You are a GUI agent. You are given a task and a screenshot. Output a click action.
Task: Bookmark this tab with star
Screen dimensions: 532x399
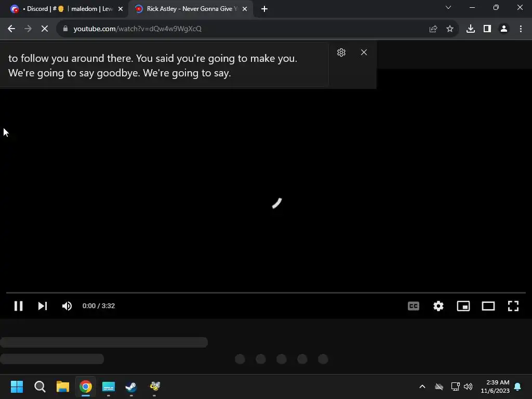pos(450,29)
